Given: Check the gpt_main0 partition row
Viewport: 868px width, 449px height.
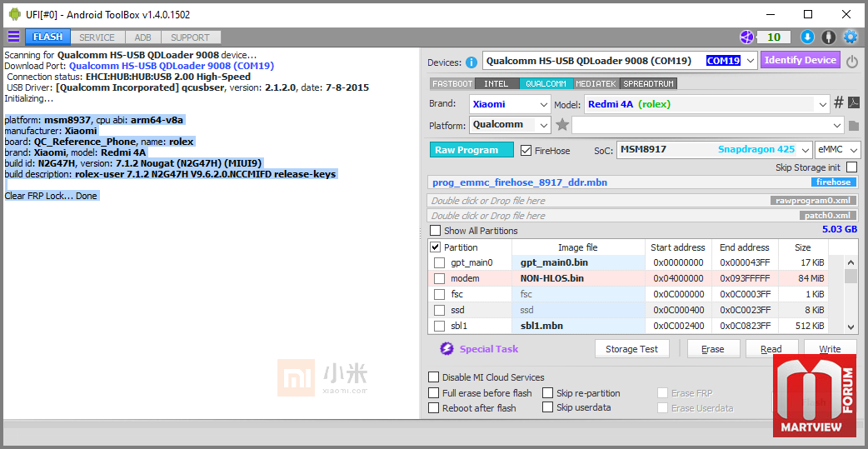Looking at the screenshot, I should pyautogui.click(x=439, y=262).
